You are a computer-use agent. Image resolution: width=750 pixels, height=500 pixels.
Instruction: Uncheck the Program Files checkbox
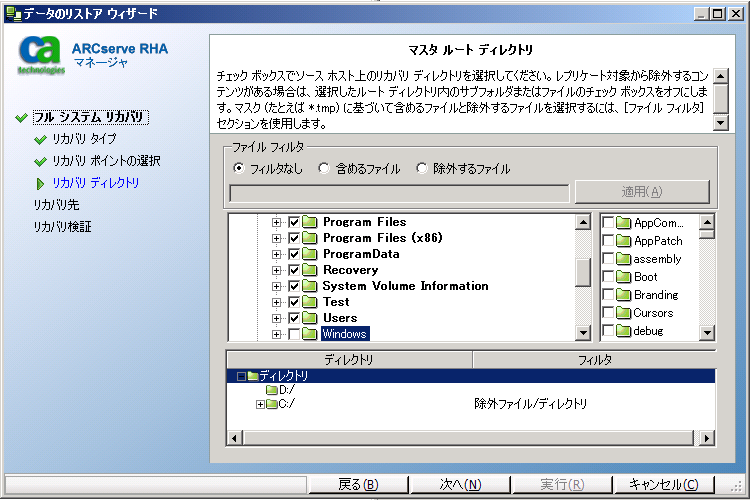[x=294, y=222]
